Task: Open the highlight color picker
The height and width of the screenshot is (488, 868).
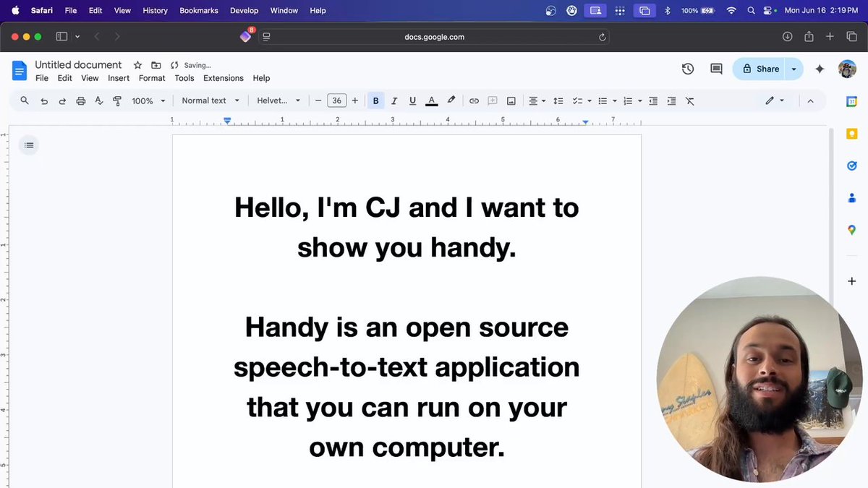Action: point(451,101)
